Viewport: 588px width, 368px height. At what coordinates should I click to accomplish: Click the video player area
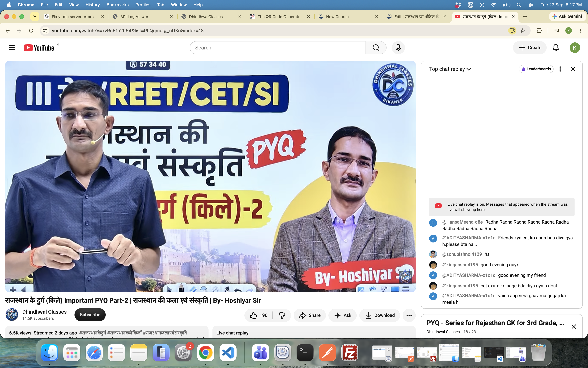pyautogui.click(x=210, y=176)
